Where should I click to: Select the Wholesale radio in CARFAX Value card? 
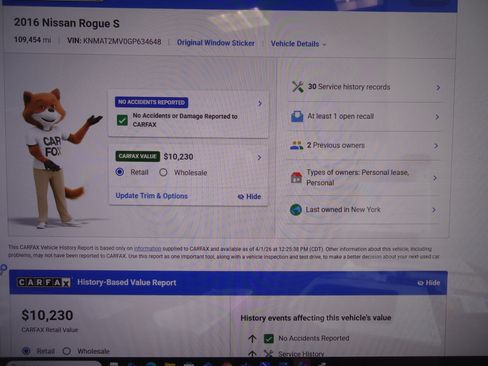[x=163, y=172]
